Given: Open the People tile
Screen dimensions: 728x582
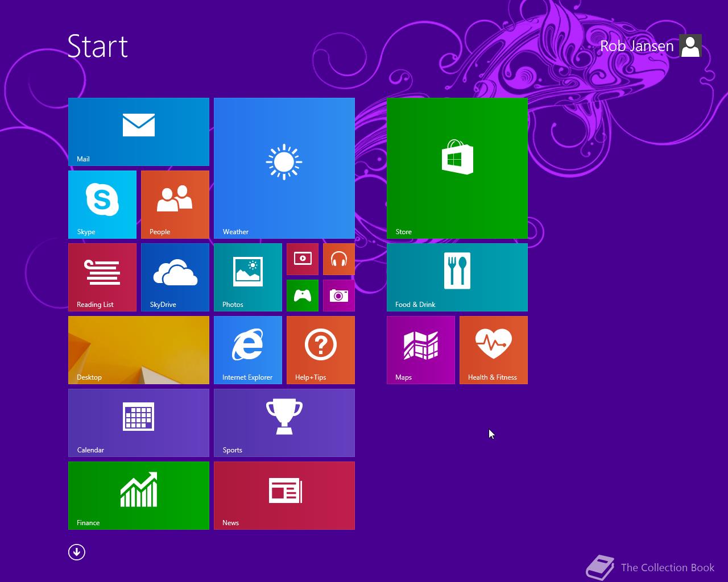Looking at the screenshot, I should pyautogui.click(x=175, y=205).
